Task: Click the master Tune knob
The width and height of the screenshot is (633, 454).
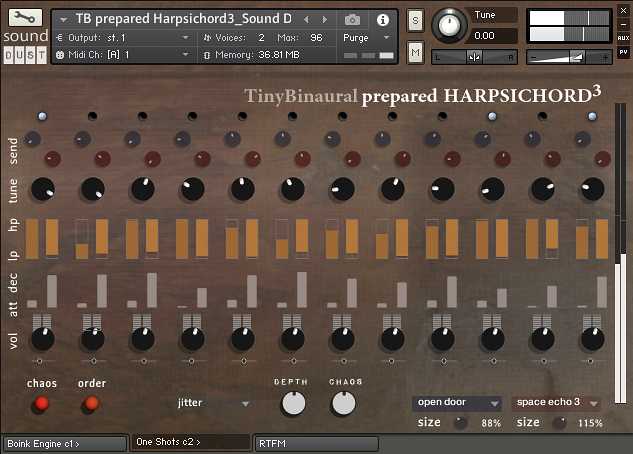Action: click(449, 26)
